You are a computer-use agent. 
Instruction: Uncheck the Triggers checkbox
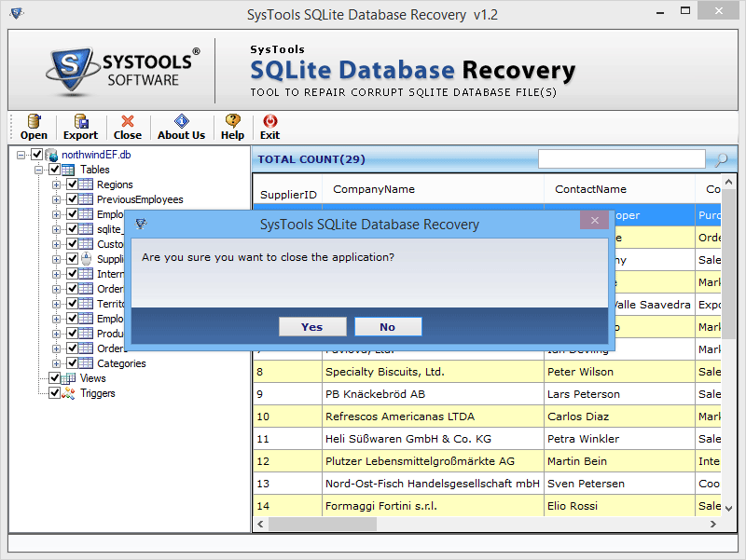click(54, 392)
